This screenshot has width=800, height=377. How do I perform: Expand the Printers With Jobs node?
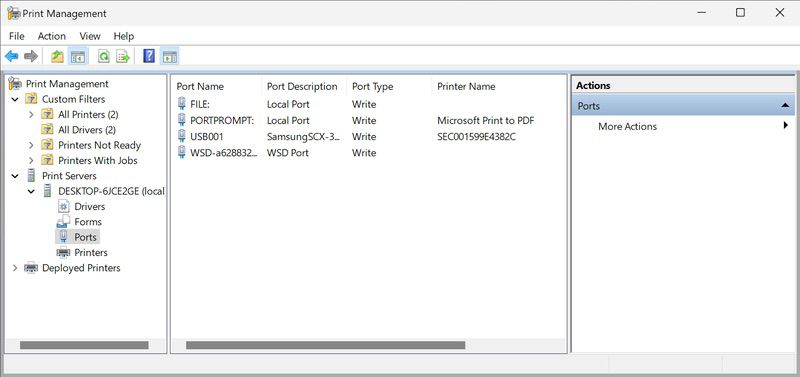[x=31, y=160]
